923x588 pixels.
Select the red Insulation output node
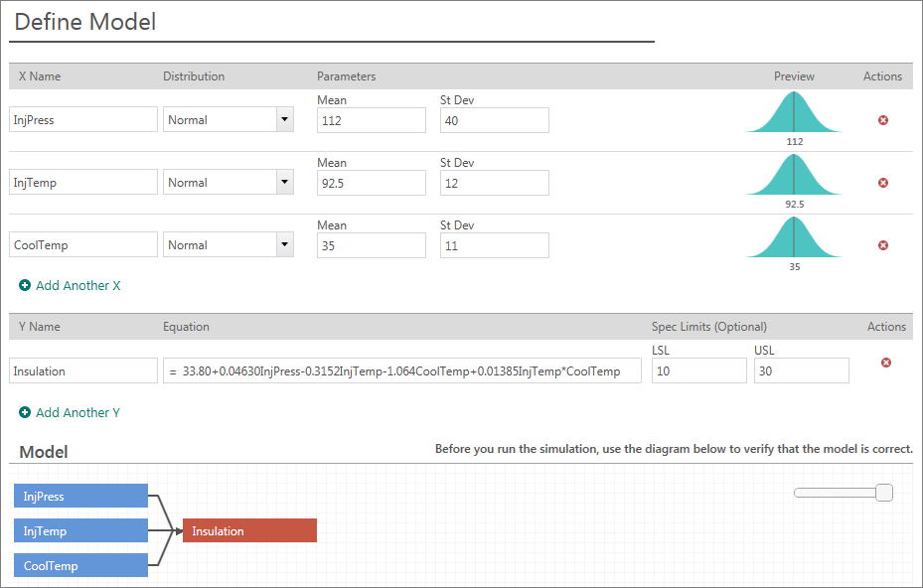pos(249,530)
